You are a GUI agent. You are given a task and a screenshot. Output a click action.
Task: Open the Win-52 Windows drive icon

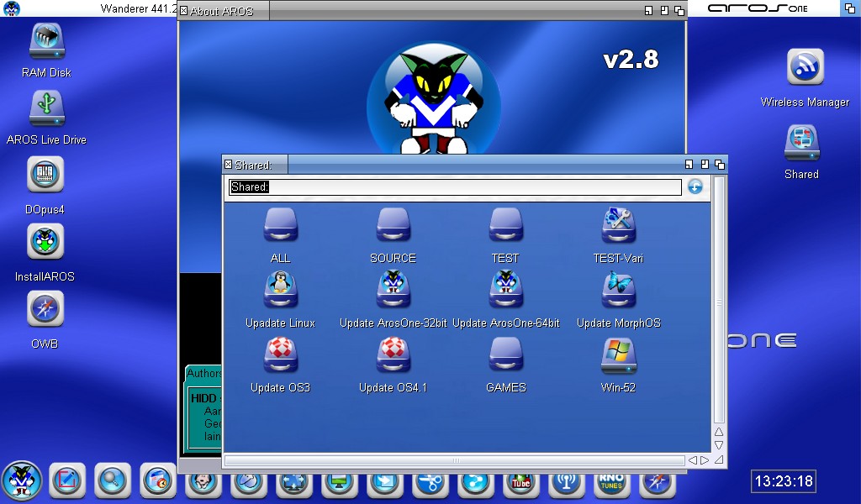tap(618, 356)
